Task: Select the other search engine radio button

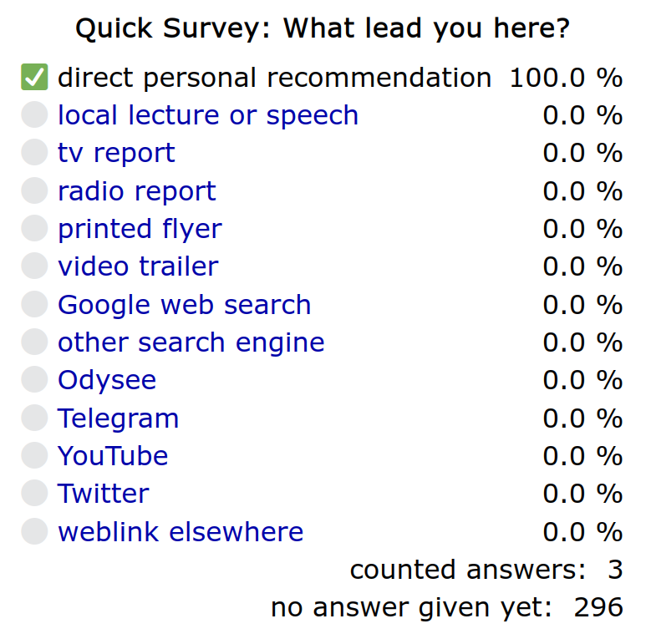Action: click(x=34, y=342)
